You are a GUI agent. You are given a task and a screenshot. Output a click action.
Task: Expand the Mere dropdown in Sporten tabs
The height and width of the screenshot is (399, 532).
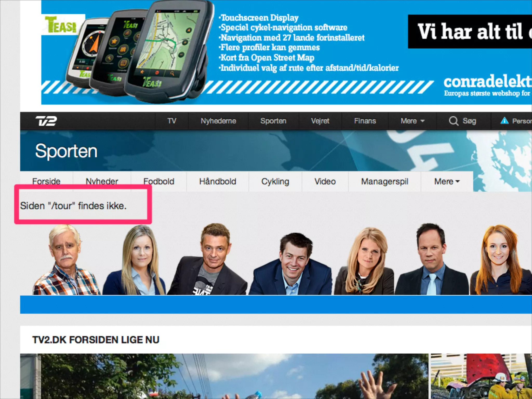pos(447,181)
